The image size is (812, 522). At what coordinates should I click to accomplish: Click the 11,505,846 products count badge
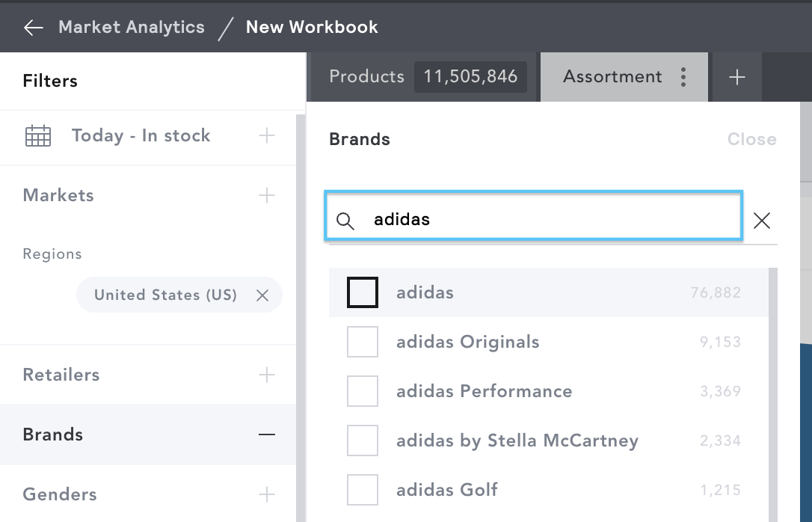[470, 76]
